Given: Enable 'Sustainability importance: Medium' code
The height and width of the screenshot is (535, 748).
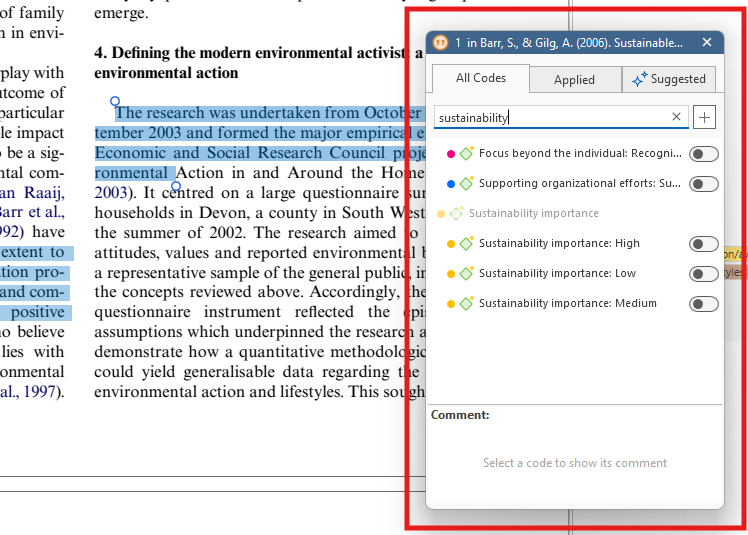Looking at the screenshot, I should tap(703, 304).
